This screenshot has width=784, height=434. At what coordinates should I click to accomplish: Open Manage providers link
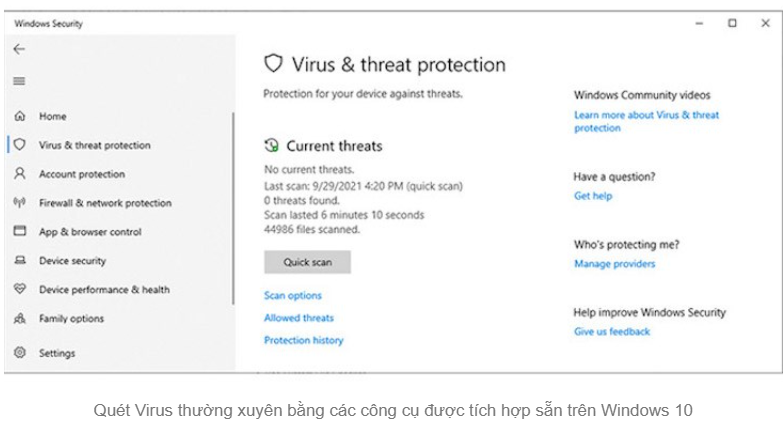click(615, 264)
